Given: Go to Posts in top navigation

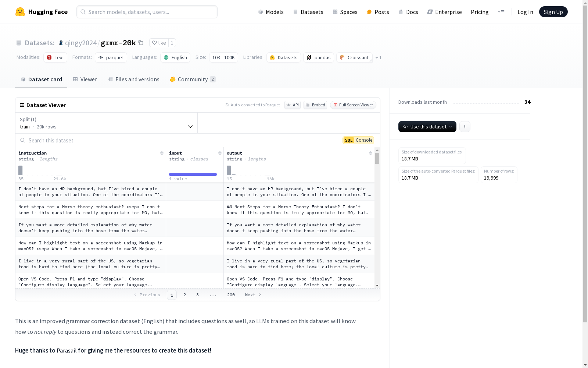Looking at the screenshot, I should tap(378, 12).
